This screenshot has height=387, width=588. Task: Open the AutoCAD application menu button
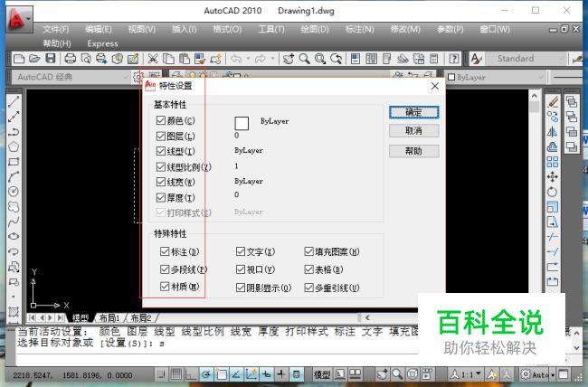click(x=19, y=19)
